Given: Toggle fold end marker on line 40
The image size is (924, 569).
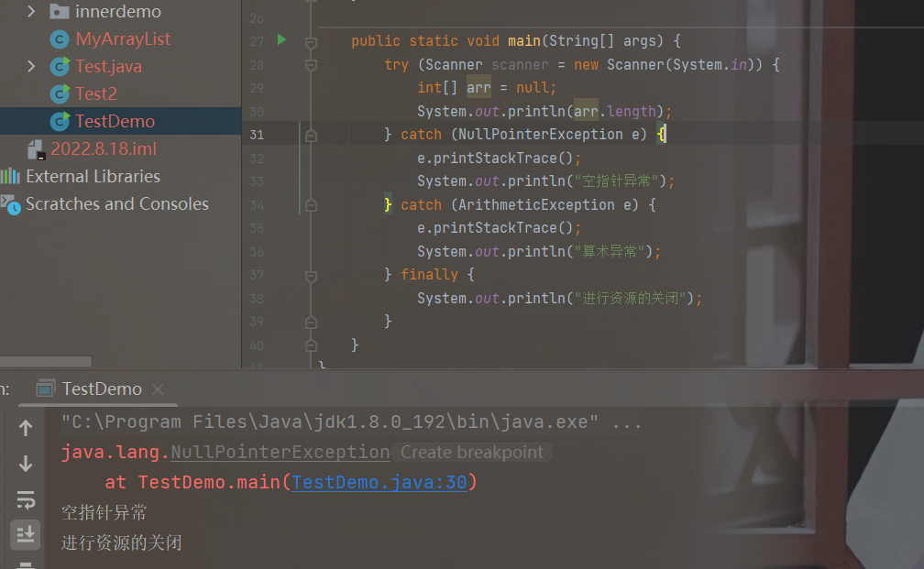Looking at the screenshot, I should click(311, 345).
